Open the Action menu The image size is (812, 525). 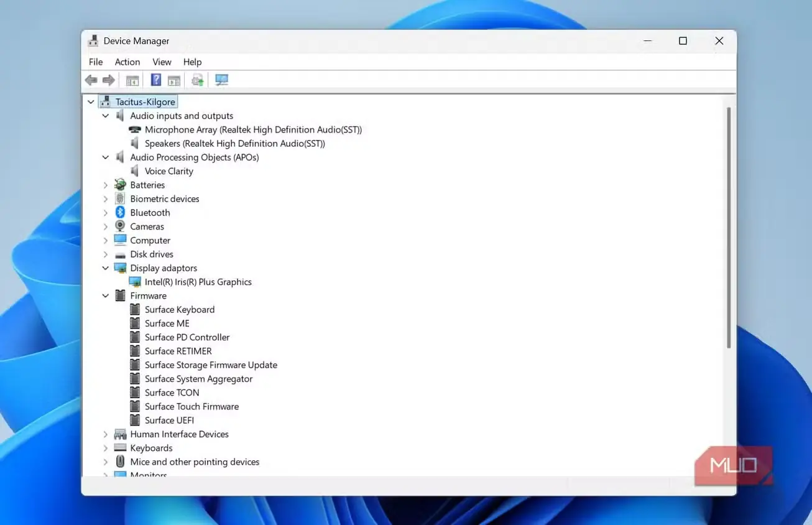click(x=127, y=62)
